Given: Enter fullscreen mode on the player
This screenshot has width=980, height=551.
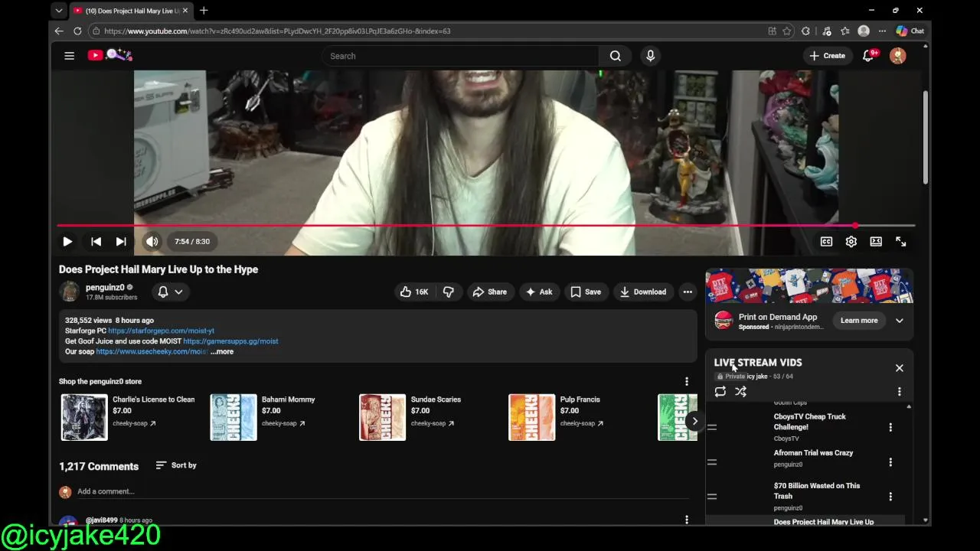Looking at the screenshot, I should click(x=900, y=242).
